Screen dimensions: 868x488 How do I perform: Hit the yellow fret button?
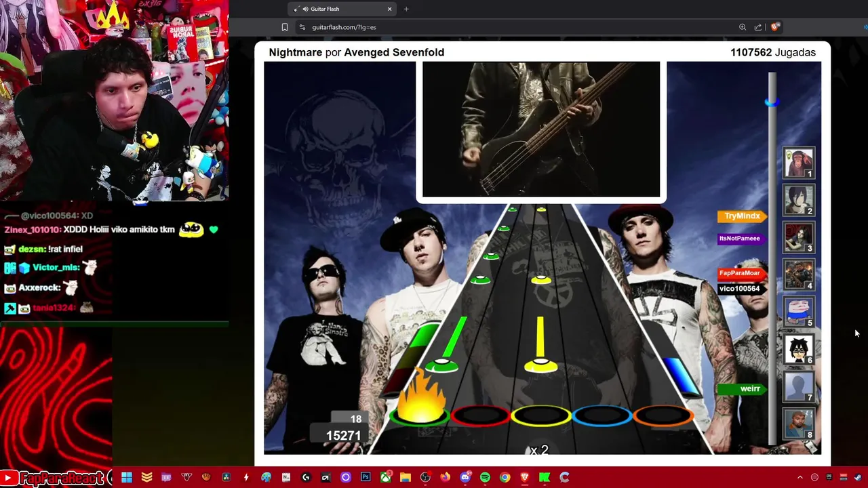pyautogui.click(x=541, y=415)
